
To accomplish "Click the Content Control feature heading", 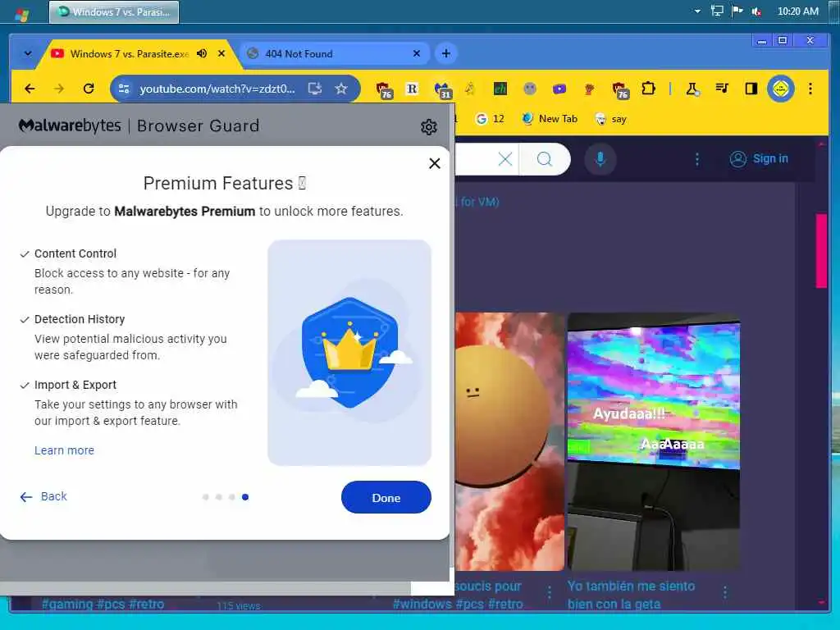I will (x=75, y=253).
